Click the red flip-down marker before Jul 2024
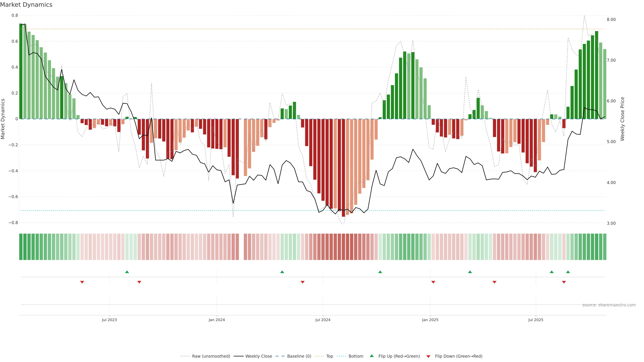Screen dimensions: 644x362 pos(303,282)
